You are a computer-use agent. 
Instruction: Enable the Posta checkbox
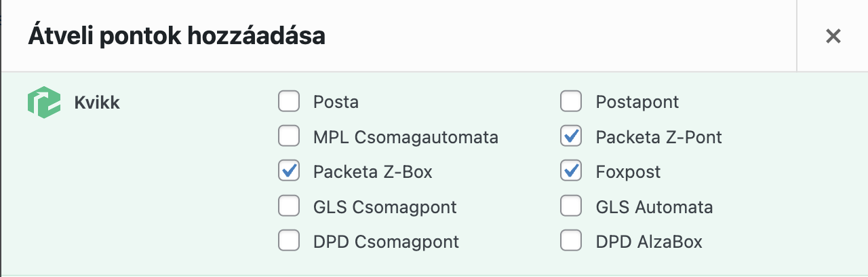[x=289, y=102]
